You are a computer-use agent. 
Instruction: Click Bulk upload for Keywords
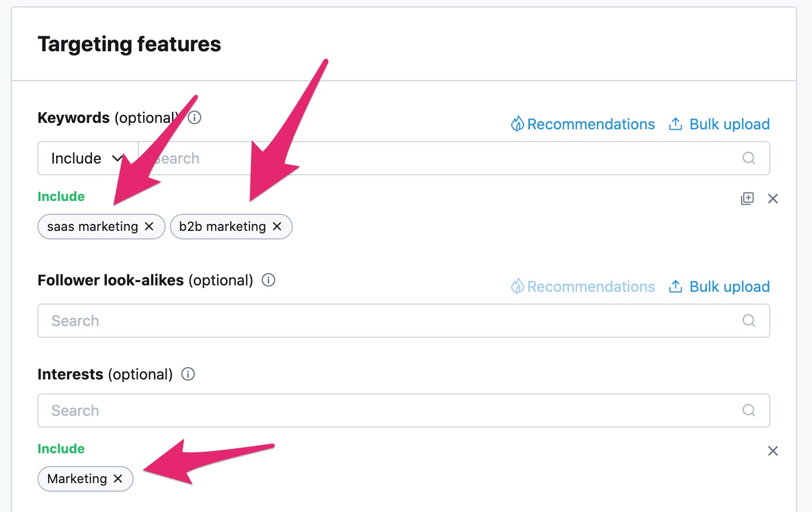pos(719,124)
